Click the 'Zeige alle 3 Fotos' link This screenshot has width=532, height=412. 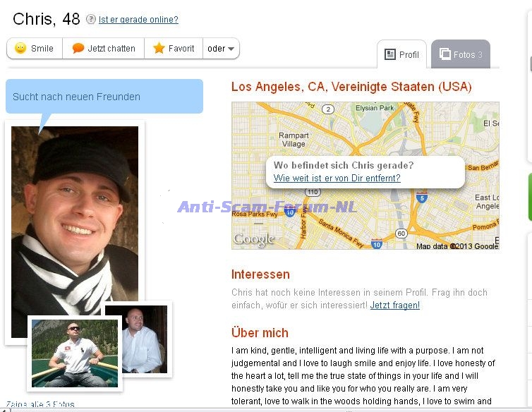pyautogui.click(x=40, y=406)
